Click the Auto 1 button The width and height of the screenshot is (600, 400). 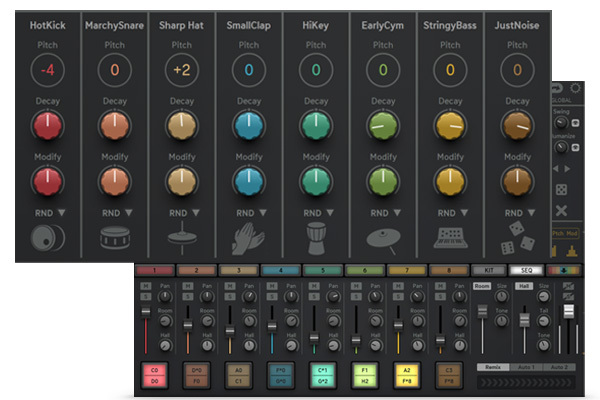[526, 367]
